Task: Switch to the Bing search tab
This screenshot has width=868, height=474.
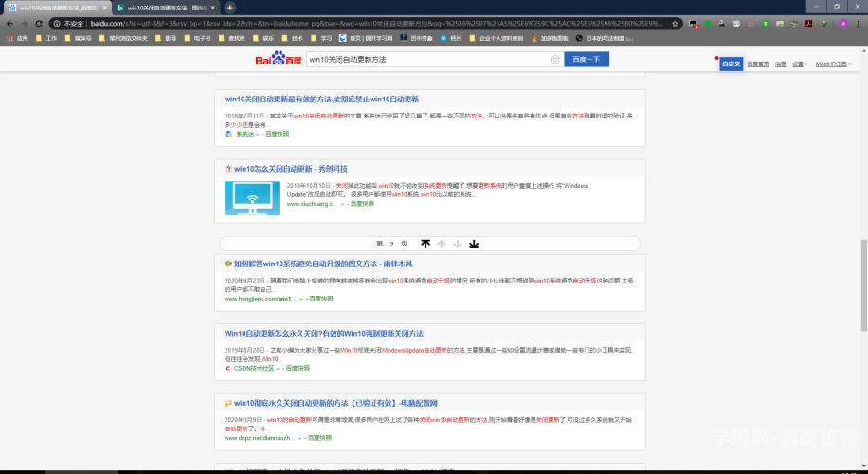Action: coord(166,8)
